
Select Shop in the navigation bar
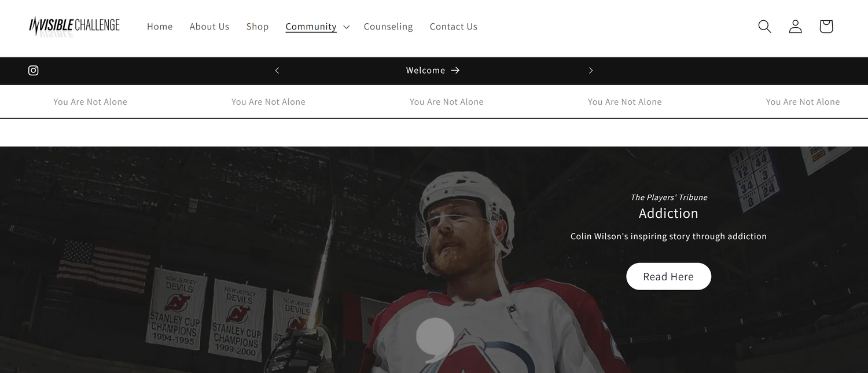pos(258,27)
